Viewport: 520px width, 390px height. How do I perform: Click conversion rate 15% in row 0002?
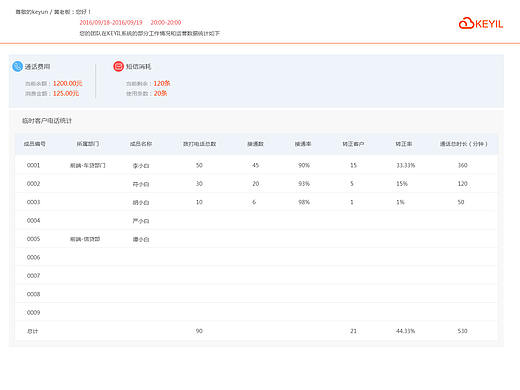(402, 184)
